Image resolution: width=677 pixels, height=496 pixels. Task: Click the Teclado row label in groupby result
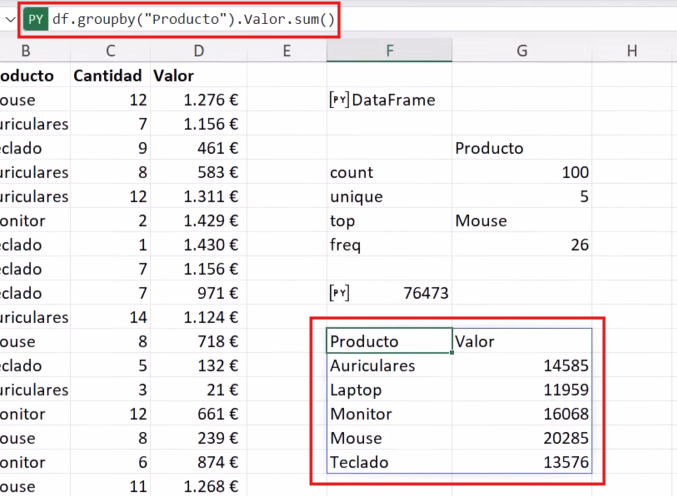[389, 462]
